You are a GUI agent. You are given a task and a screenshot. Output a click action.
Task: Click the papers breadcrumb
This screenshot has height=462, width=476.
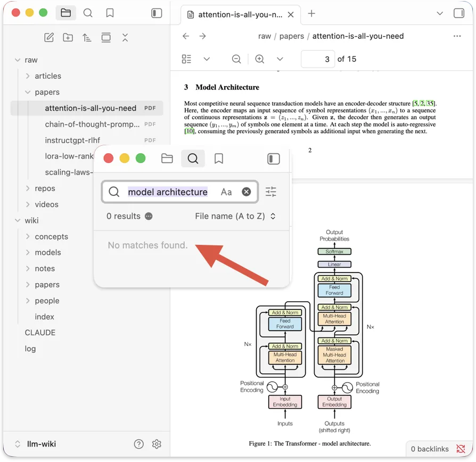tap(291, 36)
